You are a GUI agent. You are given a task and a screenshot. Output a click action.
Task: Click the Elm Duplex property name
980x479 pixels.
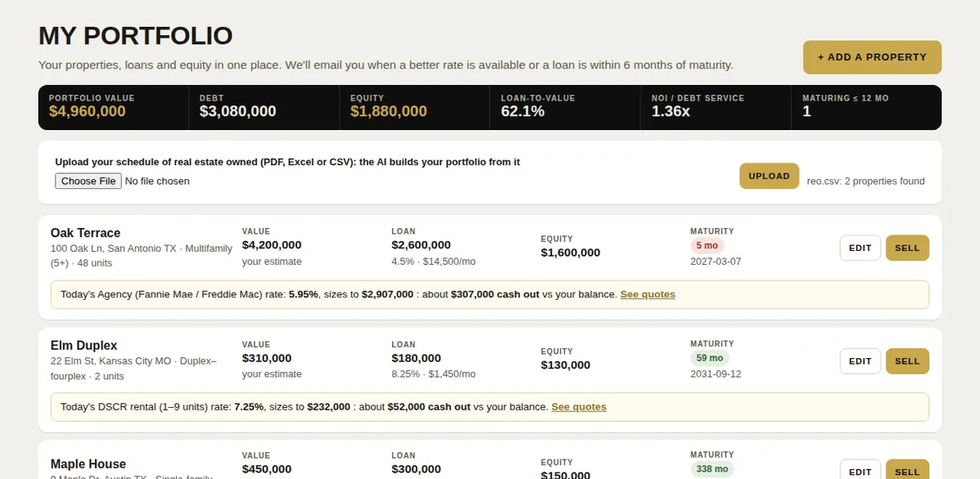84,345
